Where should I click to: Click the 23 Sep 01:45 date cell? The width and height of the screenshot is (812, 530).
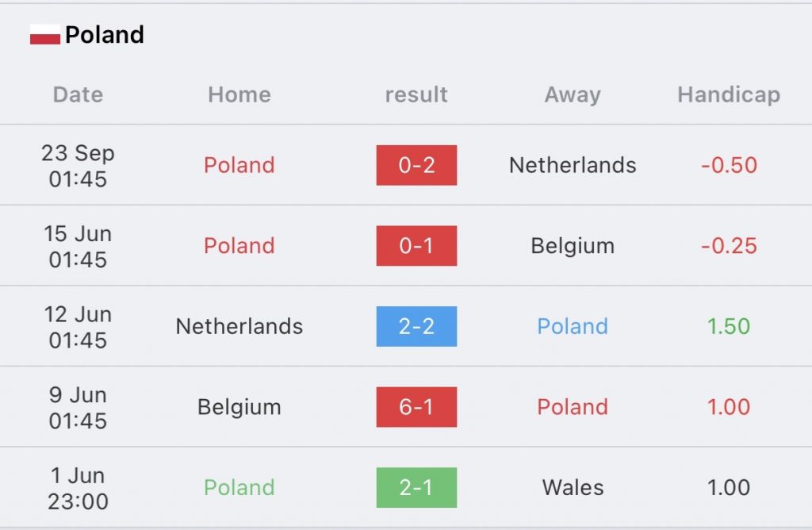(x=78, y=166)
